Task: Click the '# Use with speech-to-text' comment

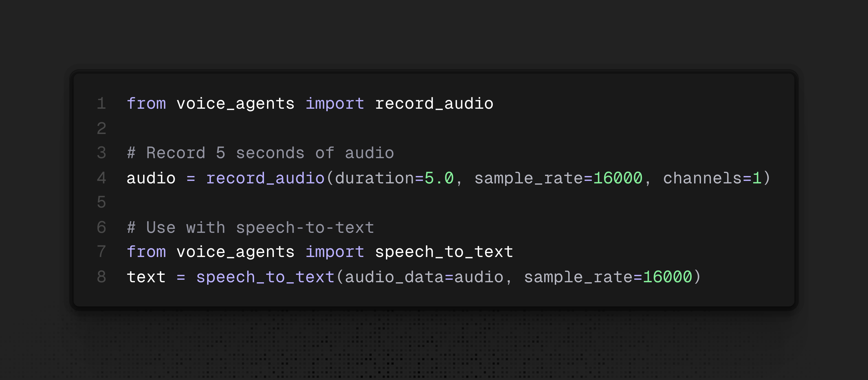Action: tap(250, 227)
